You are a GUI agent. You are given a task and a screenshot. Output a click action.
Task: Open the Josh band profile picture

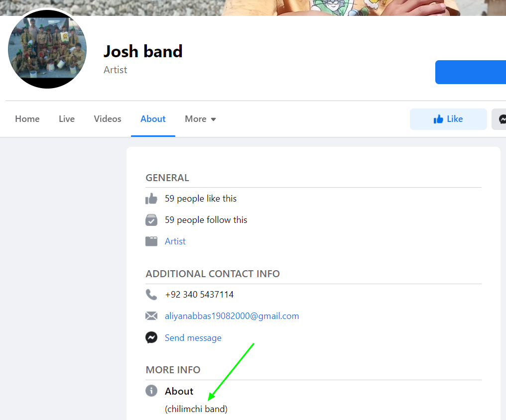pos(47,49)
